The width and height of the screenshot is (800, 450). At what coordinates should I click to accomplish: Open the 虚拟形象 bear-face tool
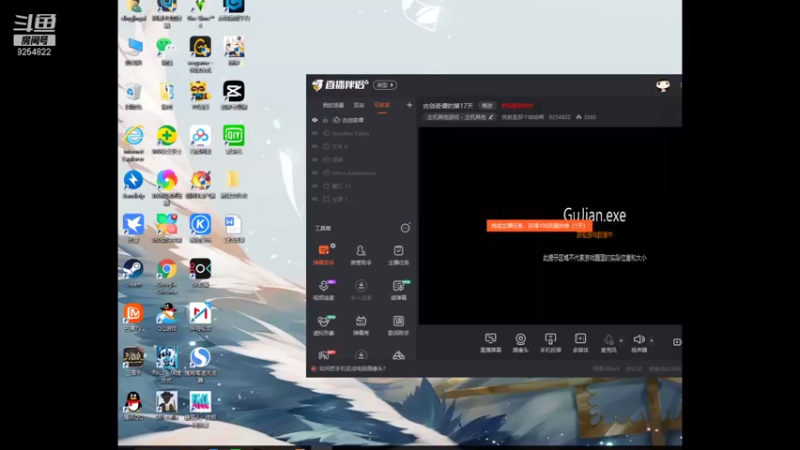tap(323, 325)
